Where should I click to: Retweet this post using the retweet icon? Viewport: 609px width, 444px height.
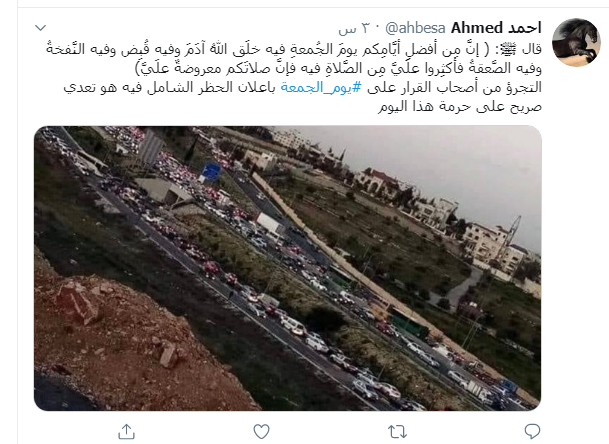pos(397,432)
